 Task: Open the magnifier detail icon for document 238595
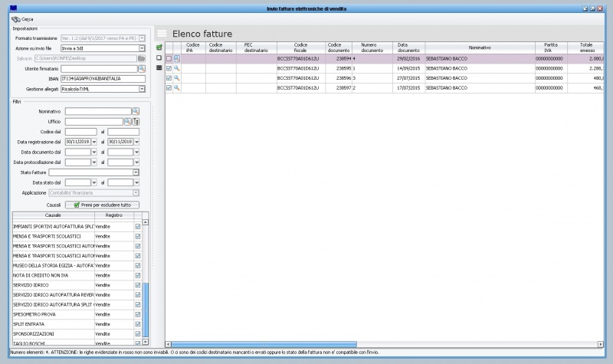coord(176,68)
